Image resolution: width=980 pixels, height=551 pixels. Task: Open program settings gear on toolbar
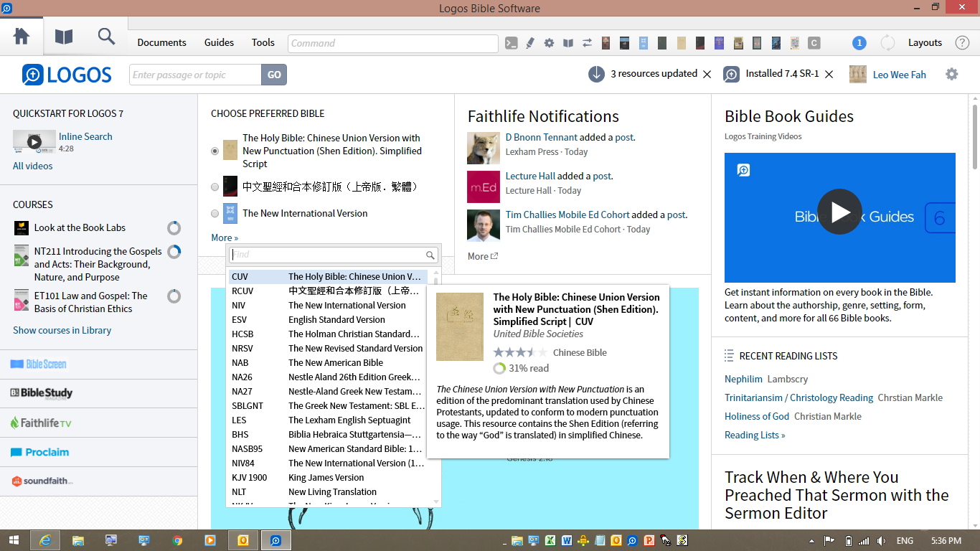(x=549, y=43)
